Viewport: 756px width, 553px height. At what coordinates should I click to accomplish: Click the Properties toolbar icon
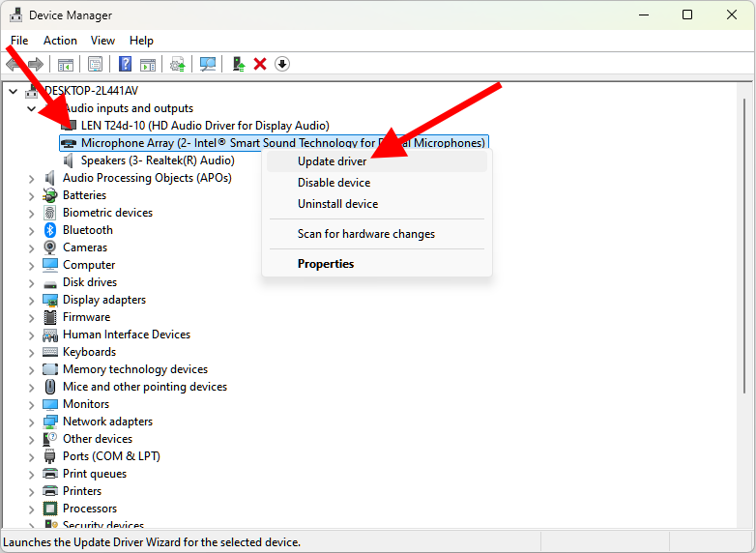(x=95, y=64)
